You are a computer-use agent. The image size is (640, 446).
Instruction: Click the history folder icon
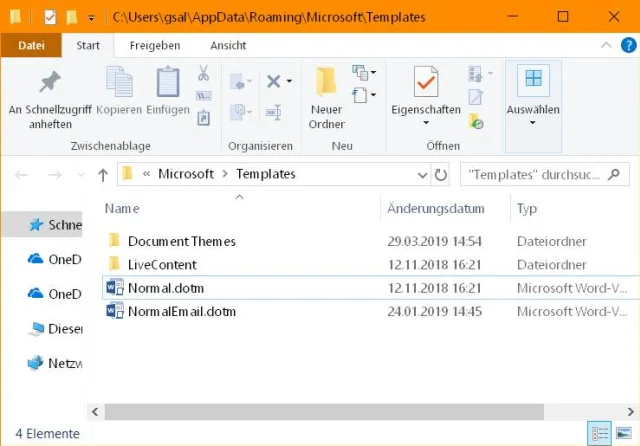[476, 121]
